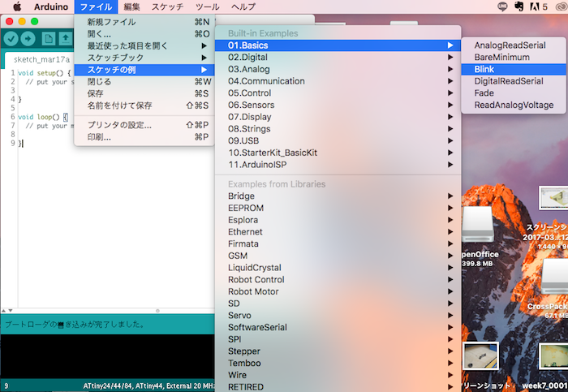The image size is (568, 392).
Task: Choose 新規ファイル from the file menu
Action: [x=144, y=22]
